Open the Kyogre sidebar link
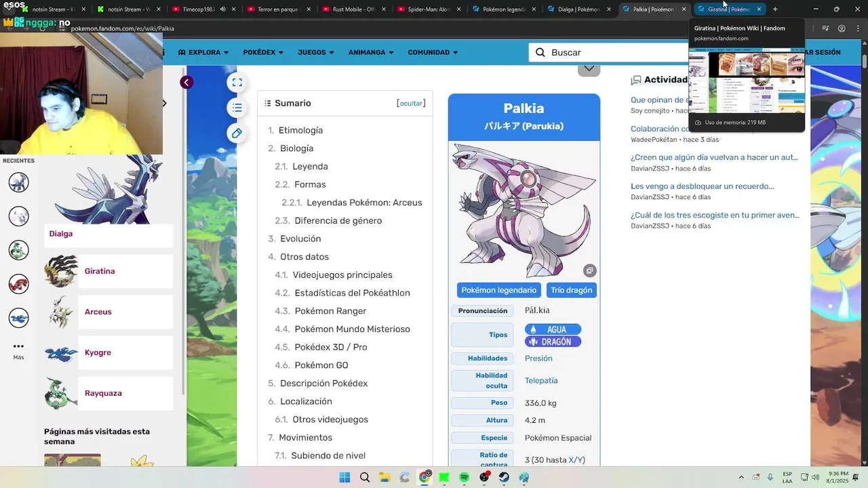 pos(98,352)
